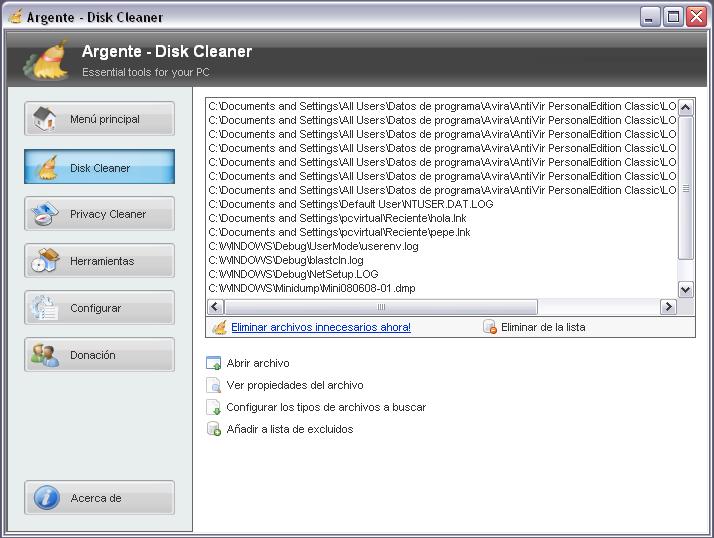Click the horizontal scrollbar thumb of file list
714x538 pixels.
(381, 307)
